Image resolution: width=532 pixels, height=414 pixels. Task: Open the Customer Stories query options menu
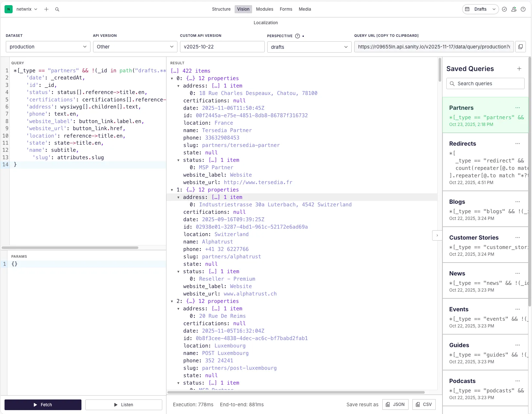tap(517, 237)
